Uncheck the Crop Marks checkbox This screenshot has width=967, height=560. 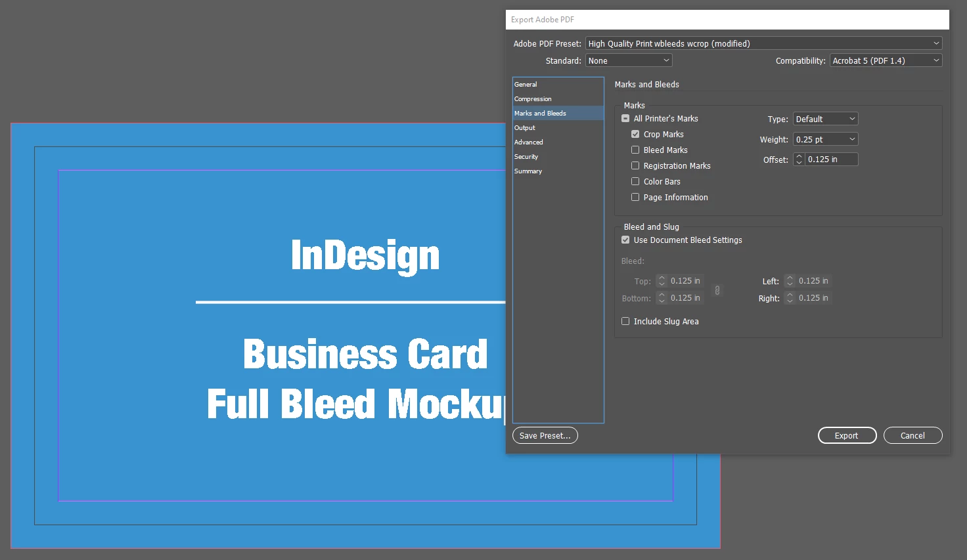coord(635,135)
